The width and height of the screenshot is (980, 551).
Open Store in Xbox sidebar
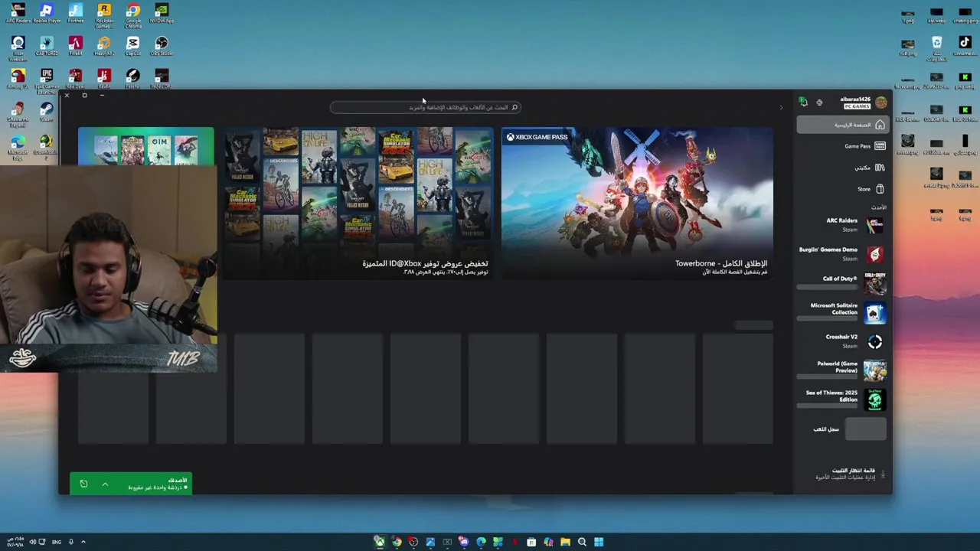pos(841,189)
